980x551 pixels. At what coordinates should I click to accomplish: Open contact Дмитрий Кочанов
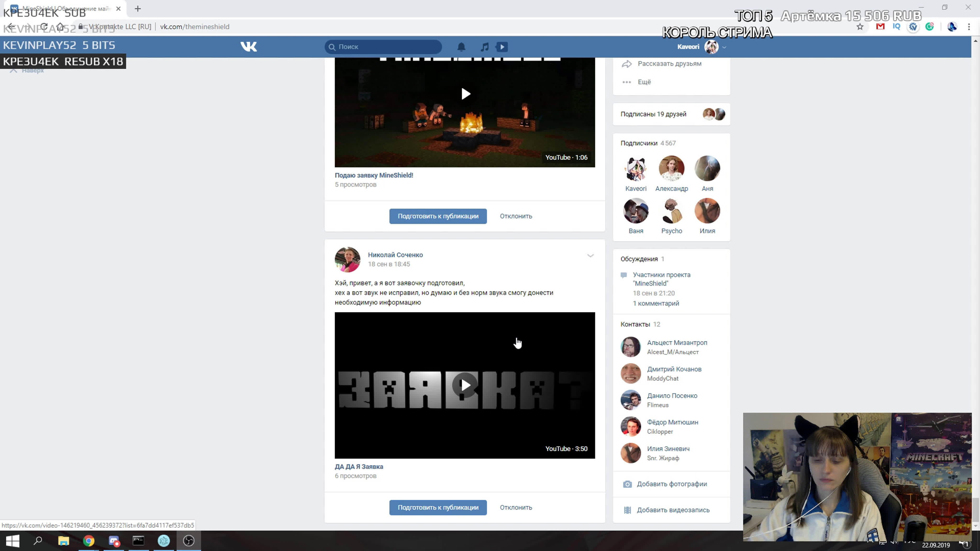coord(674,369)
